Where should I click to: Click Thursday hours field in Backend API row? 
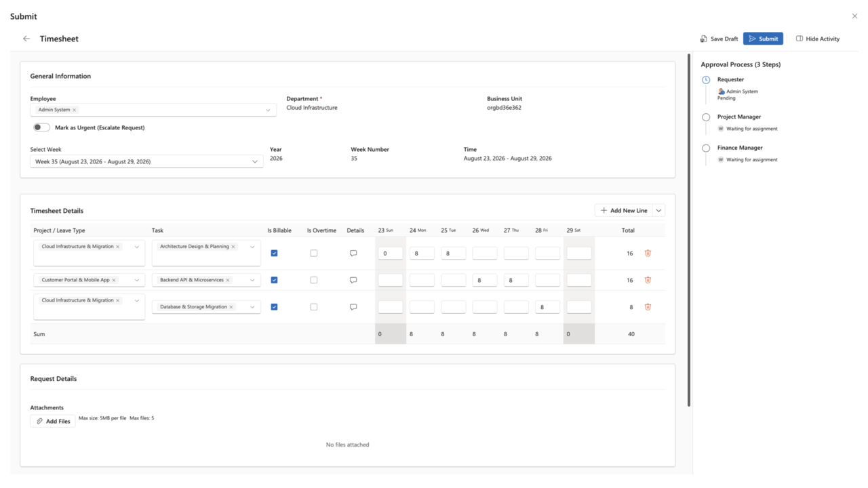516,280
